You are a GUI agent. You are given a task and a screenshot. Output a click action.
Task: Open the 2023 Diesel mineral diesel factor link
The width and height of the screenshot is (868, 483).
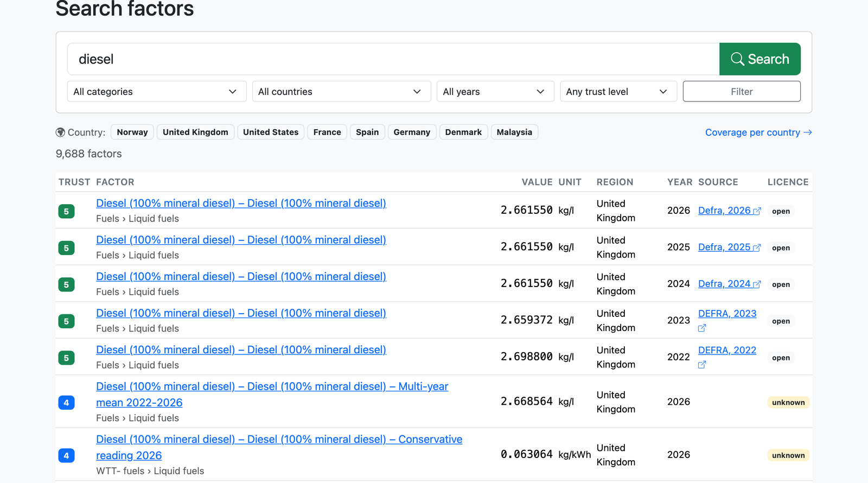[x=241, y=313]
